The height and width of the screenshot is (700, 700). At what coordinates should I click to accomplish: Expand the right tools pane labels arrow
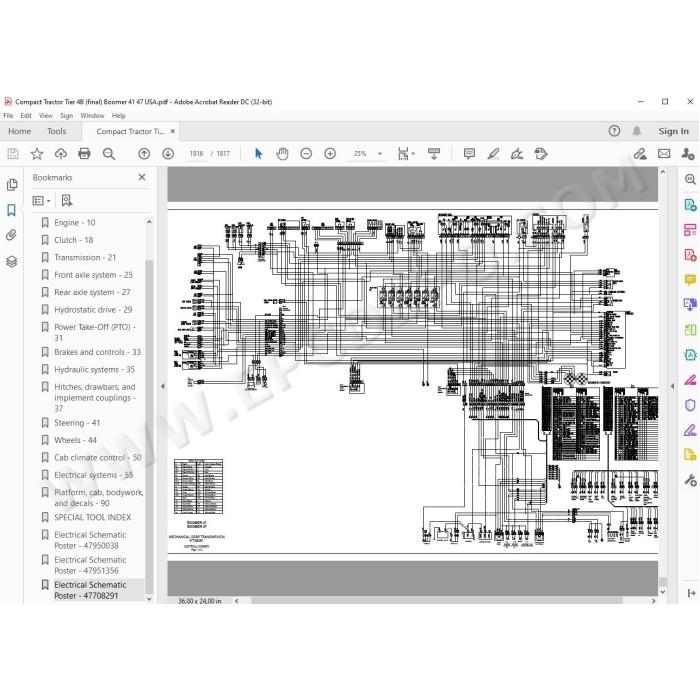click(x=692, y=593)
